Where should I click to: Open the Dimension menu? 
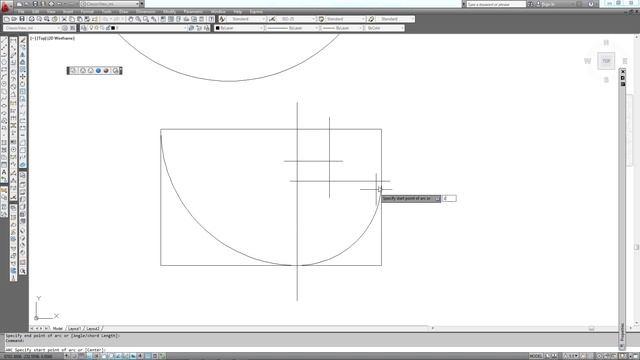pyautogui.click(x=146, y=12)
